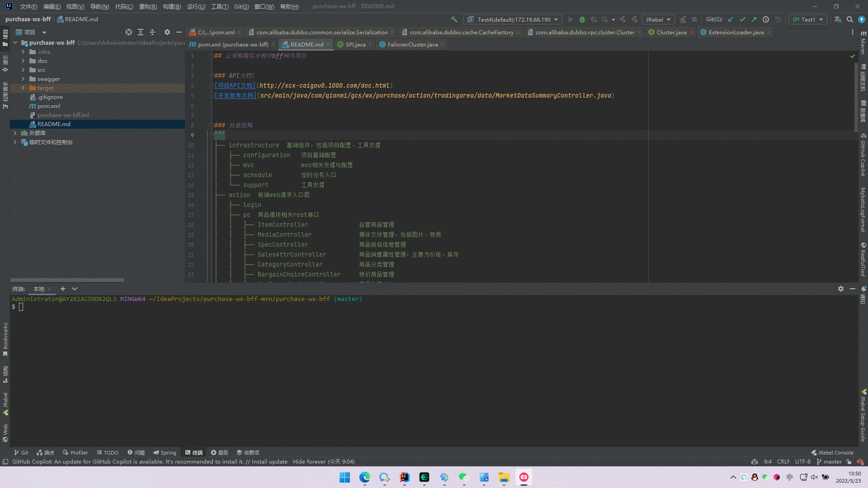Click the Build project hammer icon
Viewport: 868px width, 488px height.
[x=454, y=19]
